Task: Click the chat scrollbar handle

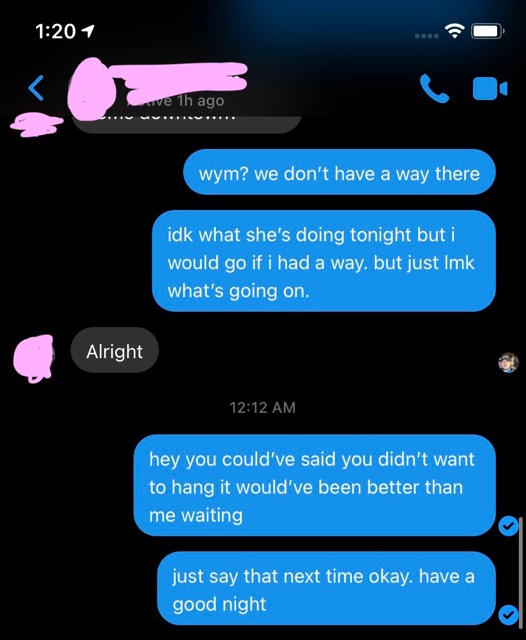Action: [x=521, y=573]
